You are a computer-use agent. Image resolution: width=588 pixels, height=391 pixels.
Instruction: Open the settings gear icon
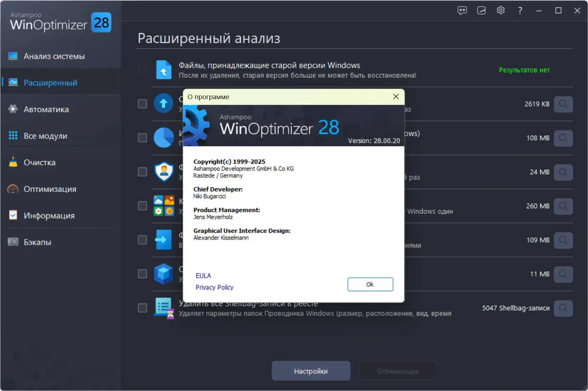coord(501,11)
